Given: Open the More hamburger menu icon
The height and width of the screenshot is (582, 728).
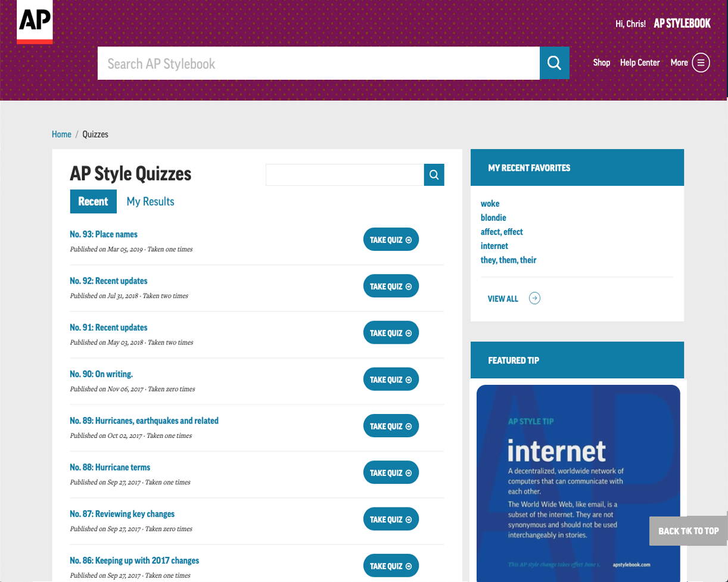Looking at the screenshot, I should pyautogui.click(x=701, y=63).
